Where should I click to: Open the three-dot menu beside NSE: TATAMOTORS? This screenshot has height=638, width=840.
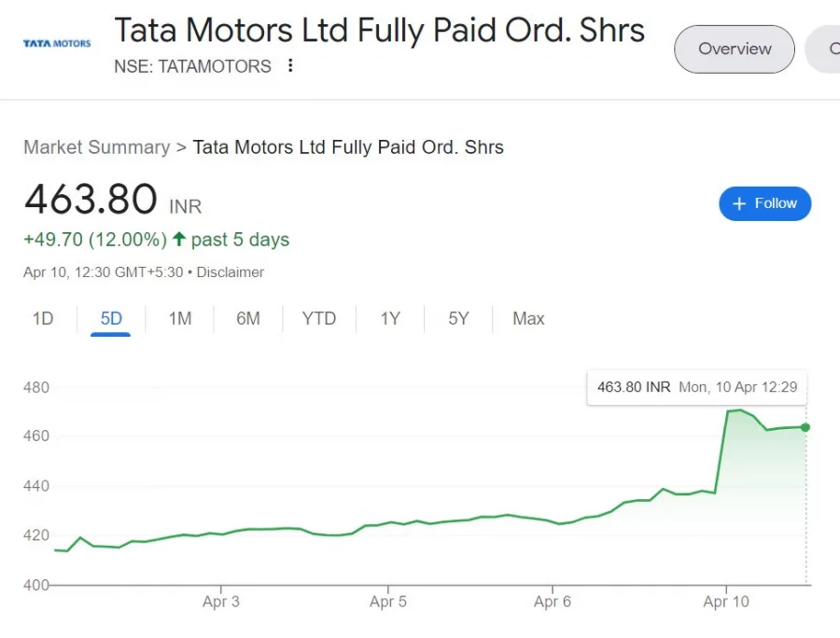coord(290,66)
